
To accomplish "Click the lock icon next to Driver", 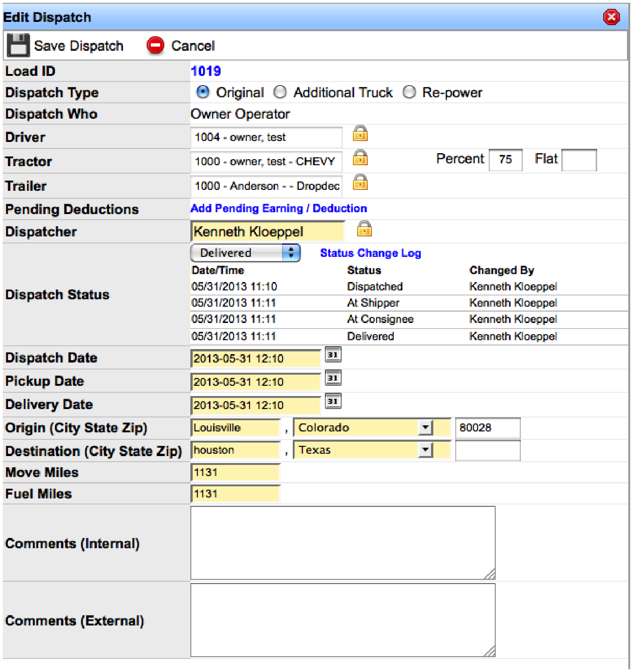I will (360, 134).
